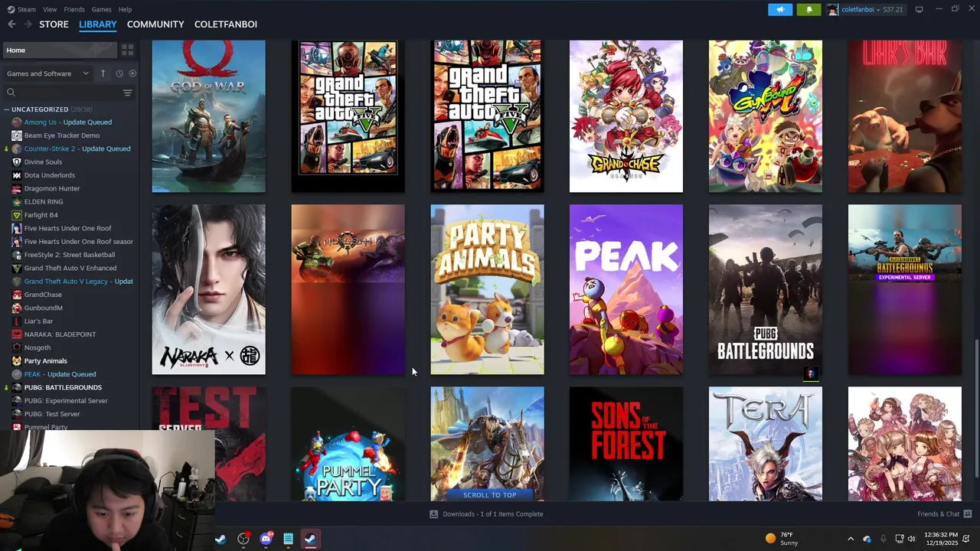Click the Divine Souls shield icon
Viewport: 980px width, 551px height.
tap(17, 162)
